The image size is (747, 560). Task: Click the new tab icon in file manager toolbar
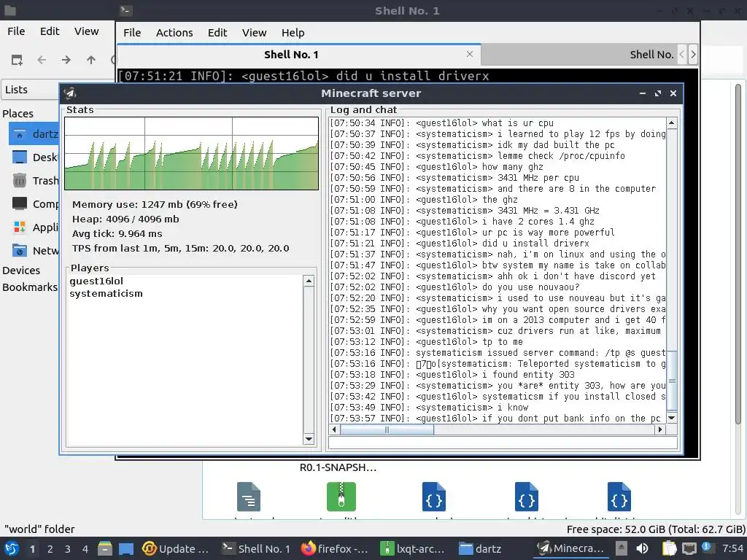click(18, 60)
